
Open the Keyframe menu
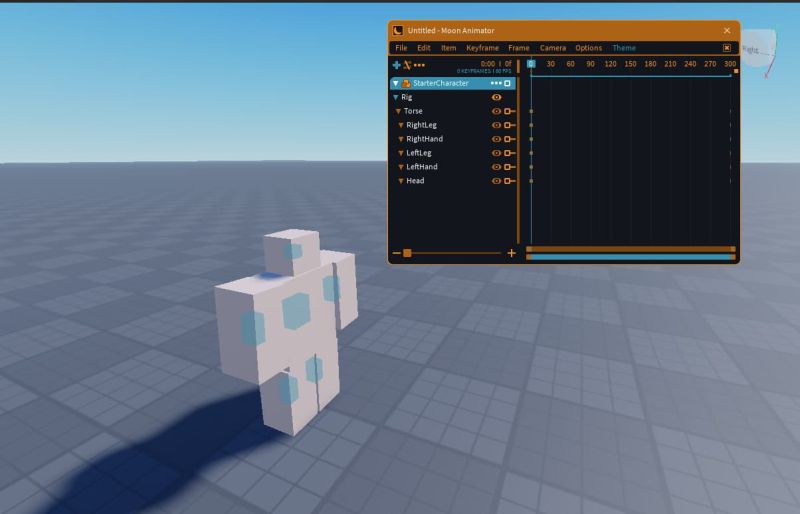(483, 48)
